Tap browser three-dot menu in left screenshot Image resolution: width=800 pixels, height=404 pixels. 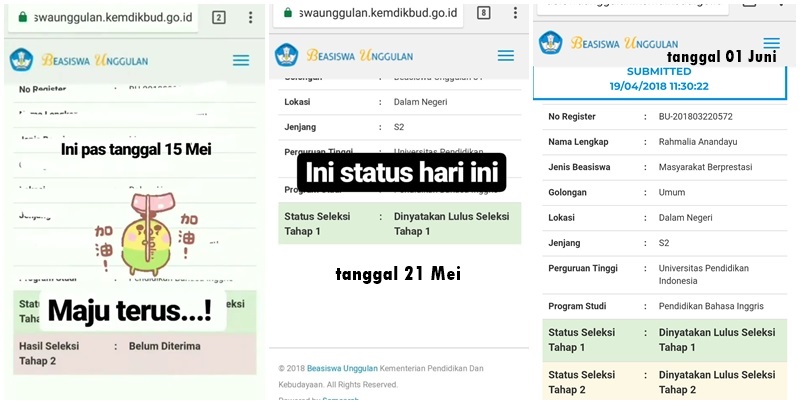(251, 17)
